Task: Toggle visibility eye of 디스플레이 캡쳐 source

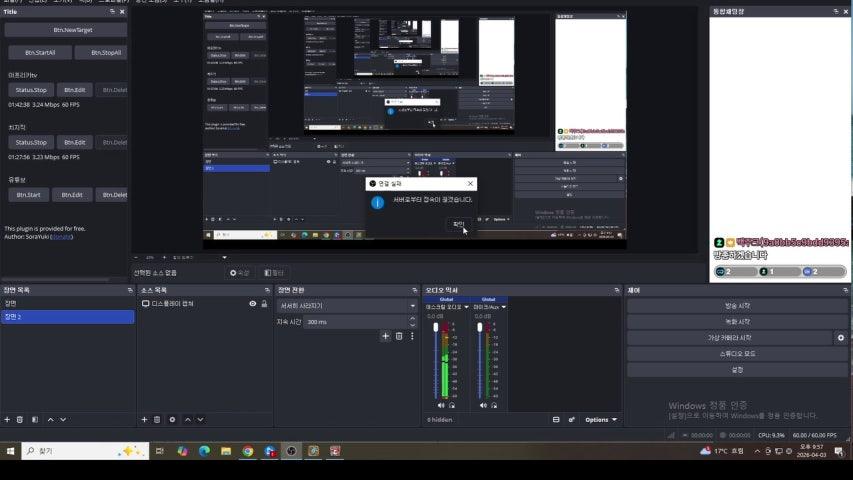Action: tap(253, 303)
